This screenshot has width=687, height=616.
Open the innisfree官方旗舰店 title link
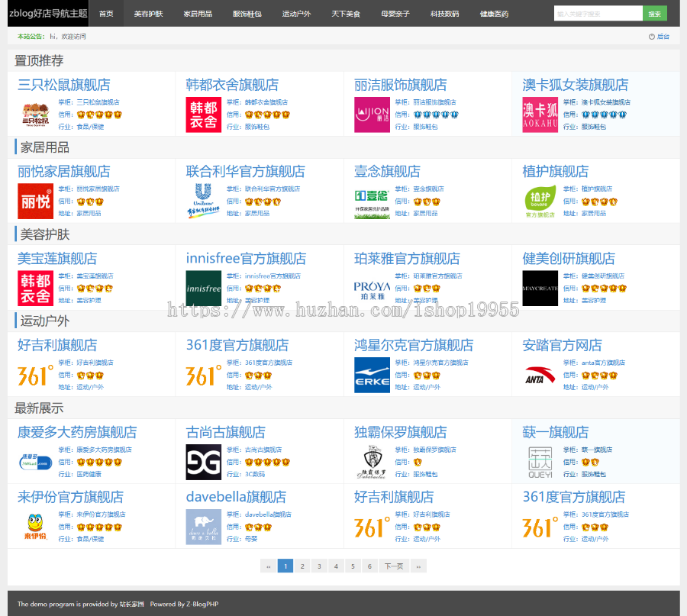click(246, 258)
